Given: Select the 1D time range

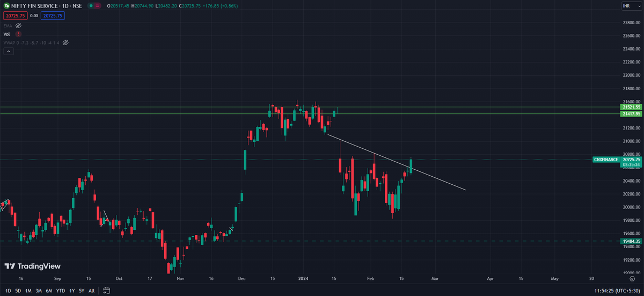Looking at the screenshot, I should pyautogui.click(x=8, y=291).
